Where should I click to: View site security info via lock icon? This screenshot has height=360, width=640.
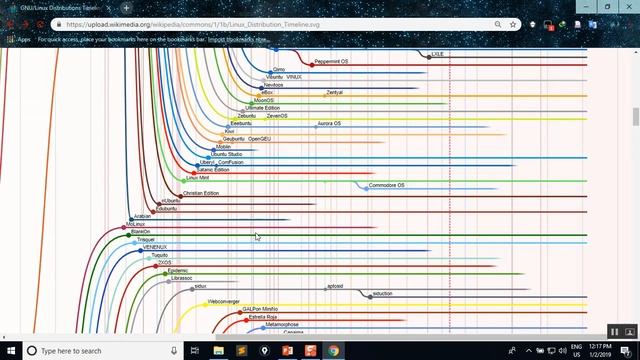pos(59,24)
